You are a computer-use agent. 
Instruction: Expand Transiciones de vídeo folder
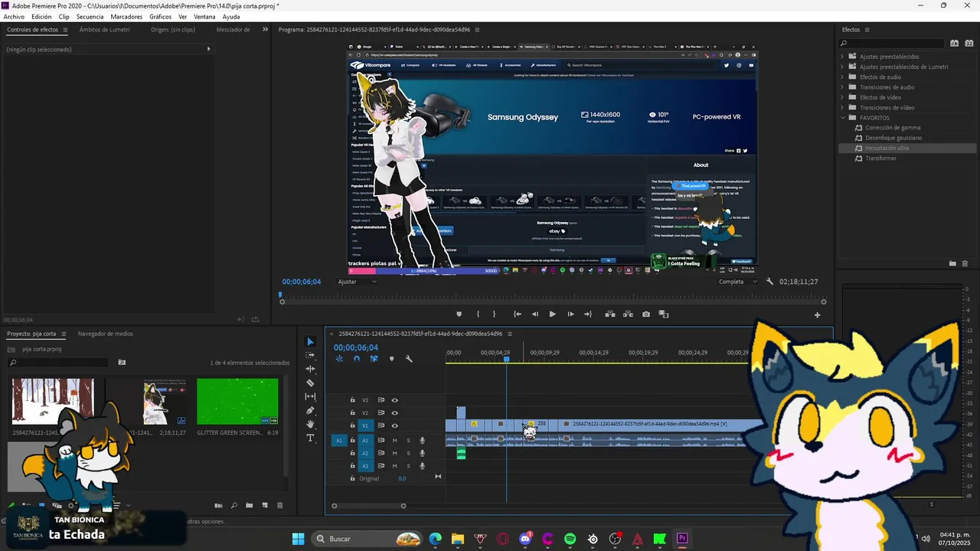[842, 108]
